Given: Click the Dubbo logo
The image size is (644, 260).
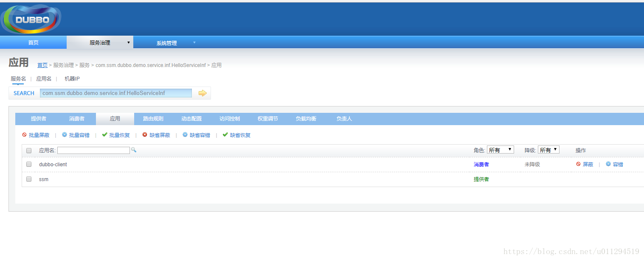Looking at the screenshot, I should click(31, 19).
